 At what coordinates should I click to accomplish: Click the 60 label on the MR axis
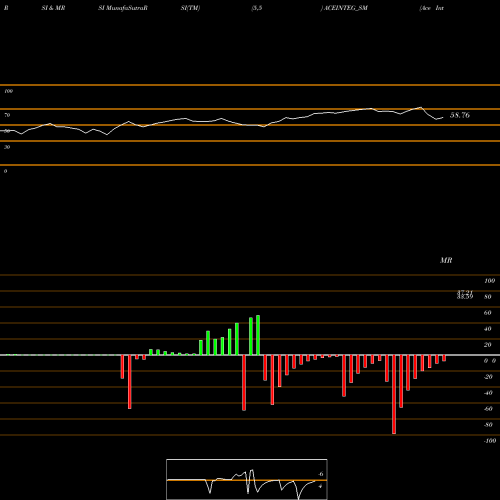click(x=488, y=313)
